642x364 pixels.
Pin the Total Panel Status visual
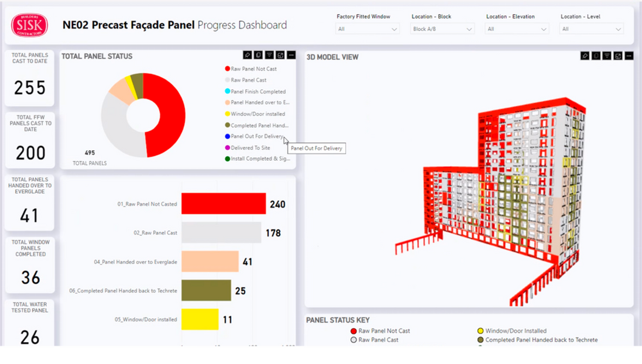point(247,55)
